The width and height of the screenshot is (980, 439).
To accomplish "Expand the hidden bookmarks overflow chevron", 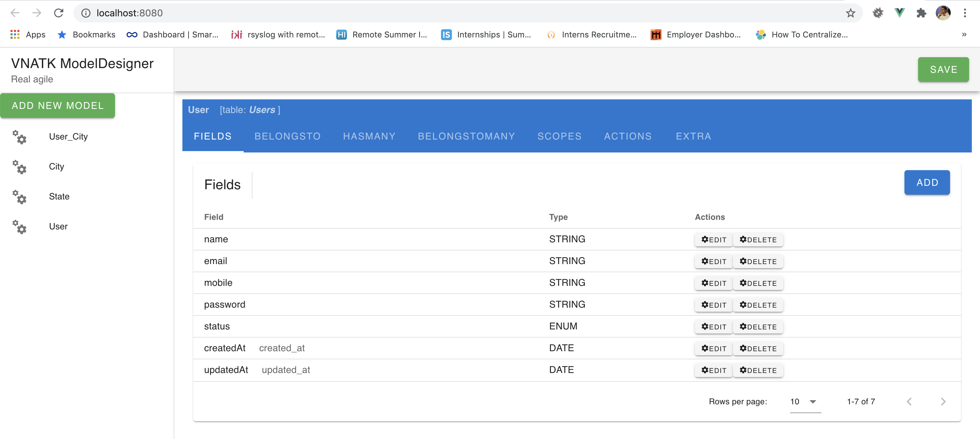I will [964, 35].
